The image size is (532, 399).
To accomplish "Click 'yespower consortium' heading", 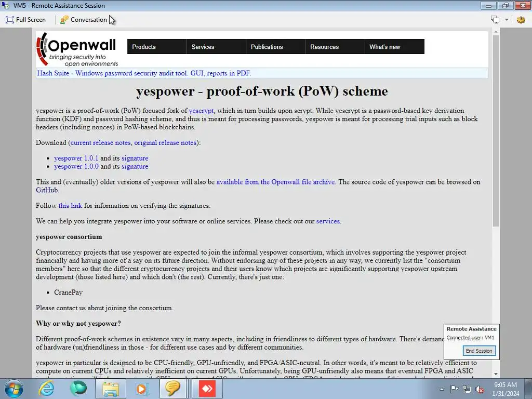I will (69, 237).
